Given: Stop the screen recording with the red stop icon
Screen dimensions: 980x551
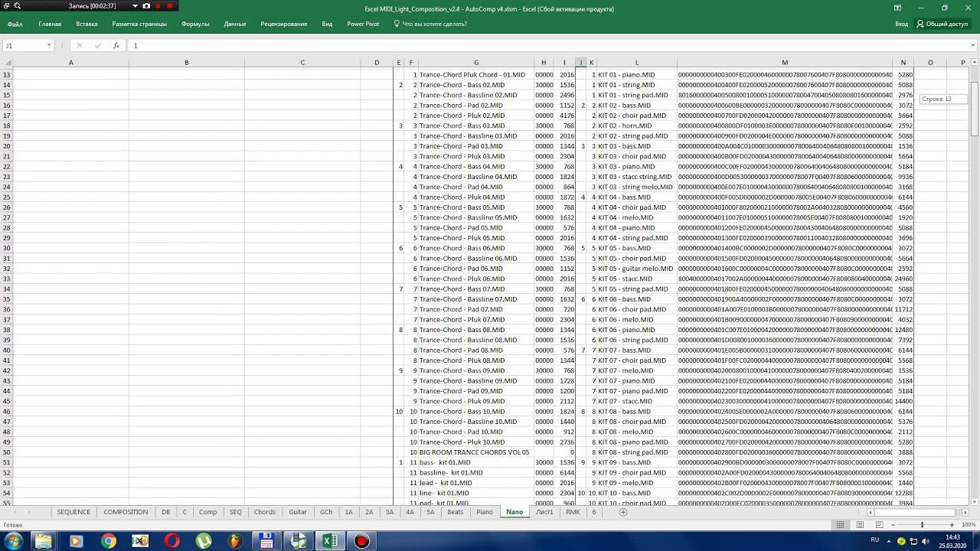Looking at the screenshot, I should pos(170,5).
